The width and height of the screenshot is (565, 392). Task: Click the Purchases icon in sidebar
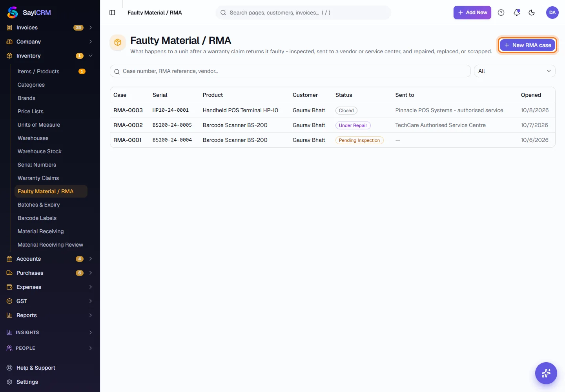[x=9, y=273]
